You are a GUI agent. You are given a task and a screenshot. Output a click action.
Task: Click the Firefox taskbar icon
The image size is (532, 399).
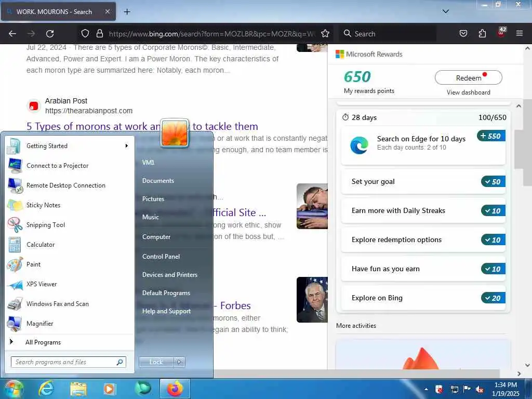click(175, 389)
